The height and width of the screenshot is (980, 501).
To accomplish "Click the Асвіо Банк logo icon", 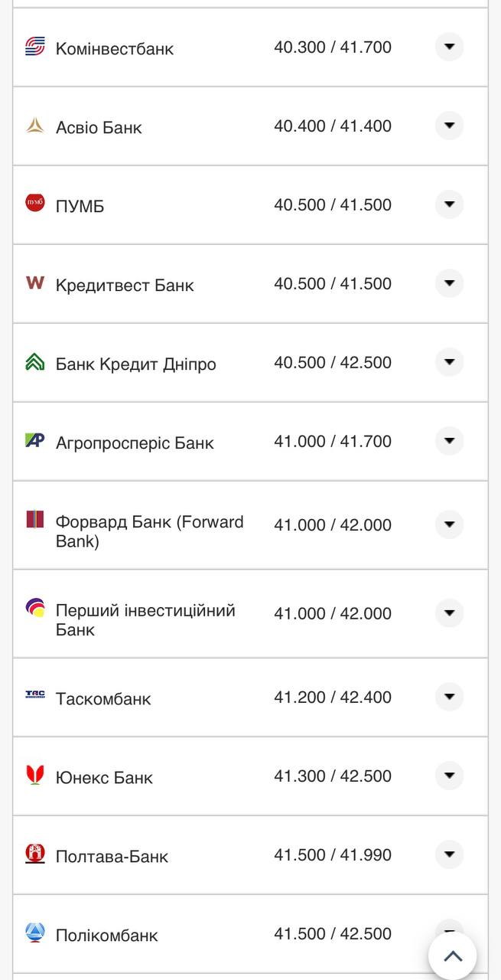I will point(34,125).
